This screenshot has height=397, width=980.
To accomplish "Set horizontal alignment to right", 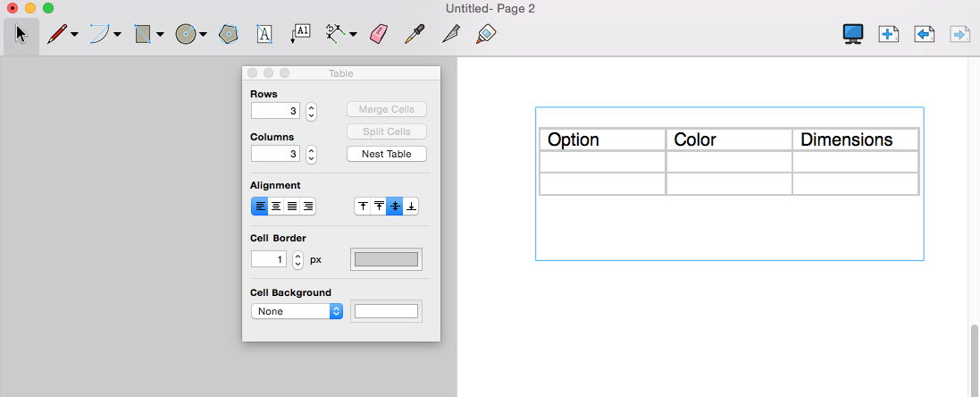I will (307, 207).
